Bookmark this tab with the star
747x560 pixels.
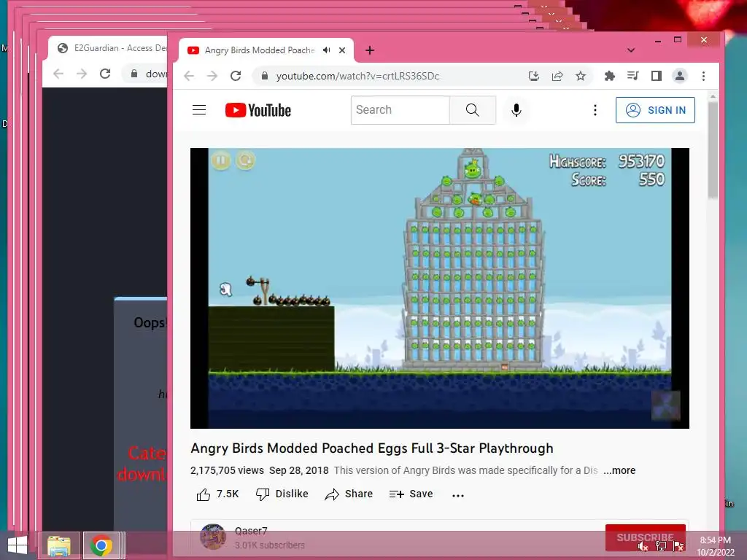pos(580,76)
